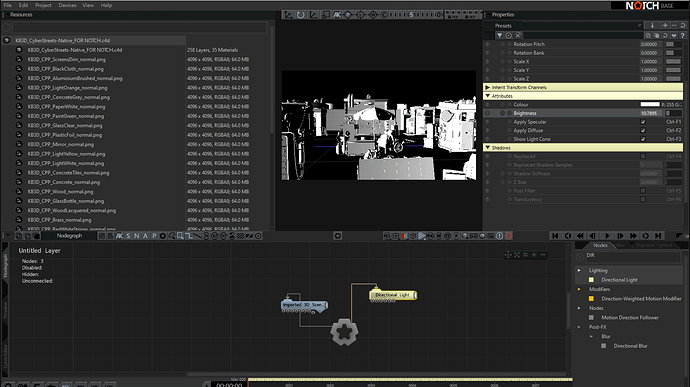Select the Imported 3D Scene node
Screen dimensions: 690x387
coord(304,304)
